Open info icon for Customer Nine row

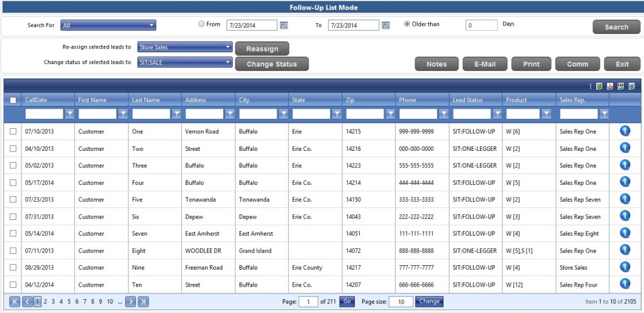coord(625,266)
